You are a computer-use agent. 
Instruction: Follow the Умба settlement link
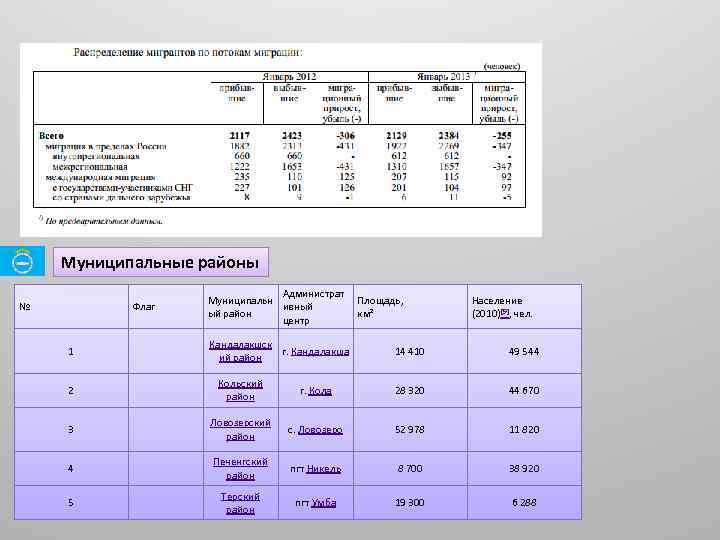(x=323, y=503)
